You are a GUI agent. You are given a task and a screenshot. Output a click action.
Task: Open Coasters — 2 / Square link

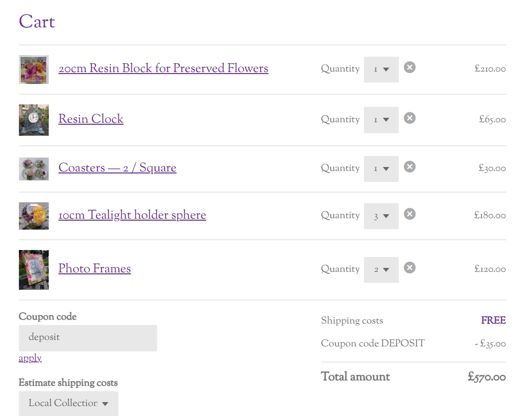117,167
